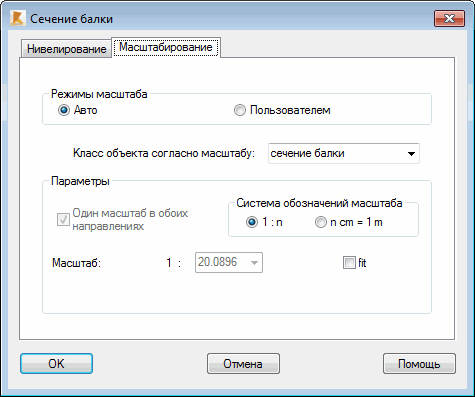Expand the scale value 20.0896 combo box
Screen dimensions: 475x397
coord(254,263)
